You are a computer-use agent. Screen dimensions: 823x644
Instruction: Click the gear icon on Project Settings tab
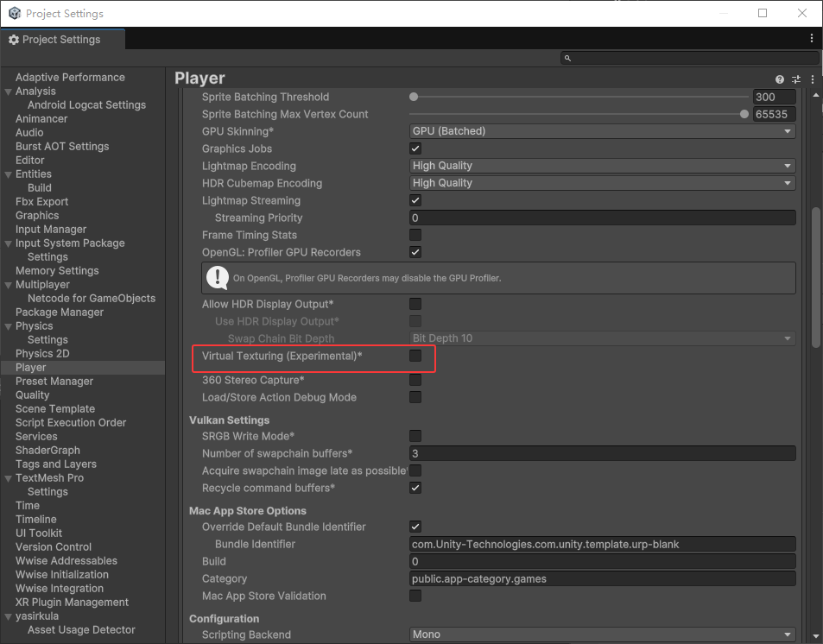click(x=14, y=40)
